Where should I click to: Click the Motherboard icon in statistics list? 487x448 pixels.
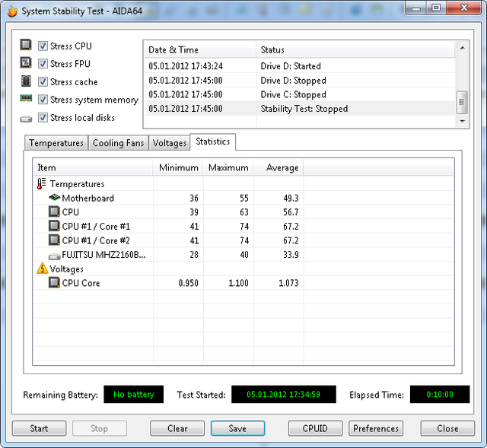point(54,199)
